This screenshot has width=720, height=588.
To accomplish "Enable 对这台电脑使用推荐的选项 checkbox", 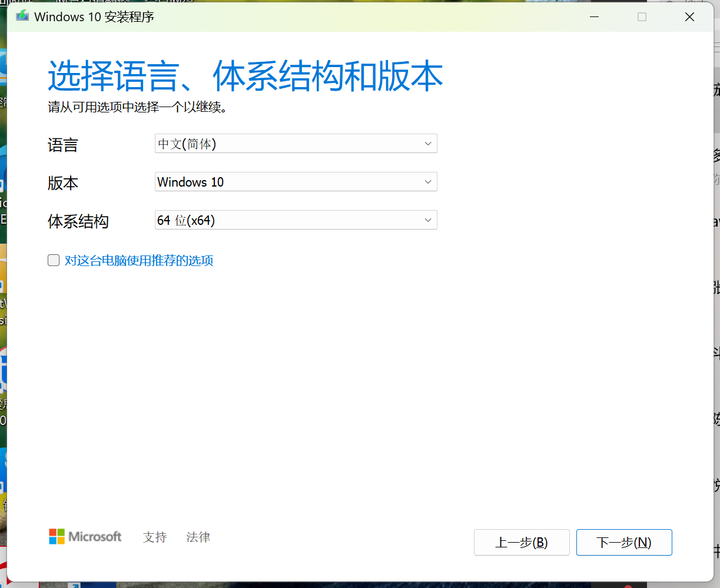I will 54,260.
